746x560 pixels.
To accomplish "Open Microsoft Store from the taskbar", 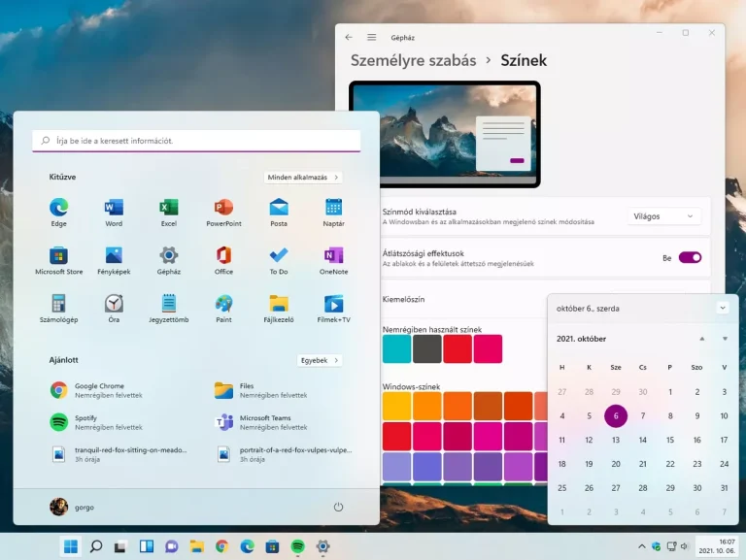I will coord(272,546).
